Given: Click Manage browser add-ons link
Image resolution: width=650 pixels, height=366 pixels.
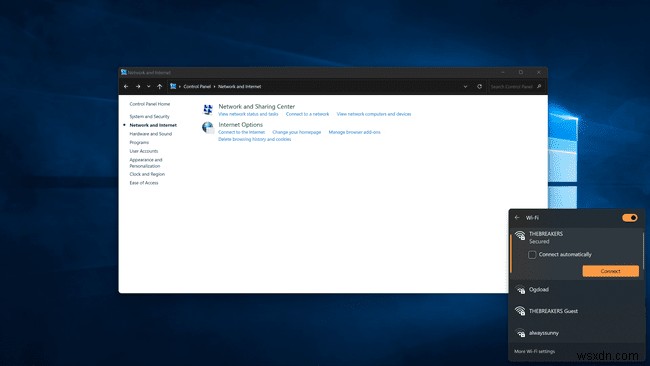Looking at the screenshot, I should coord(354,132).
